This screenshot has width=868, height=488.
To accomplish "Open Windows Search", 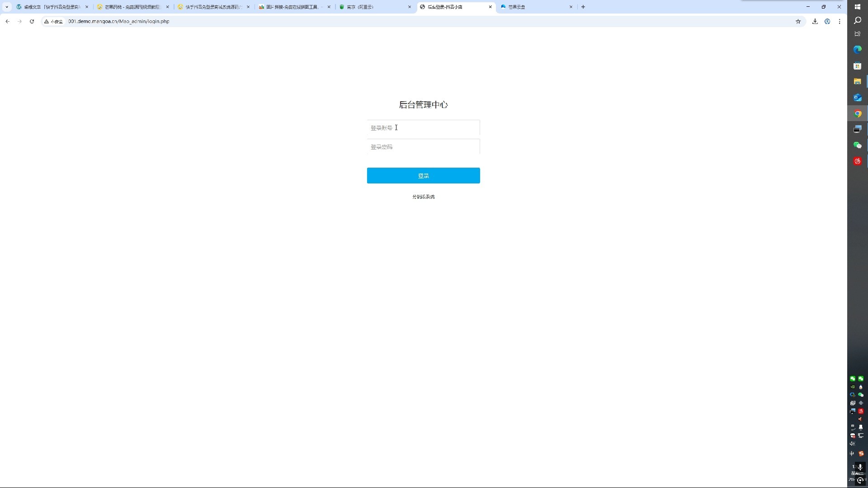I will coord(858,20).
